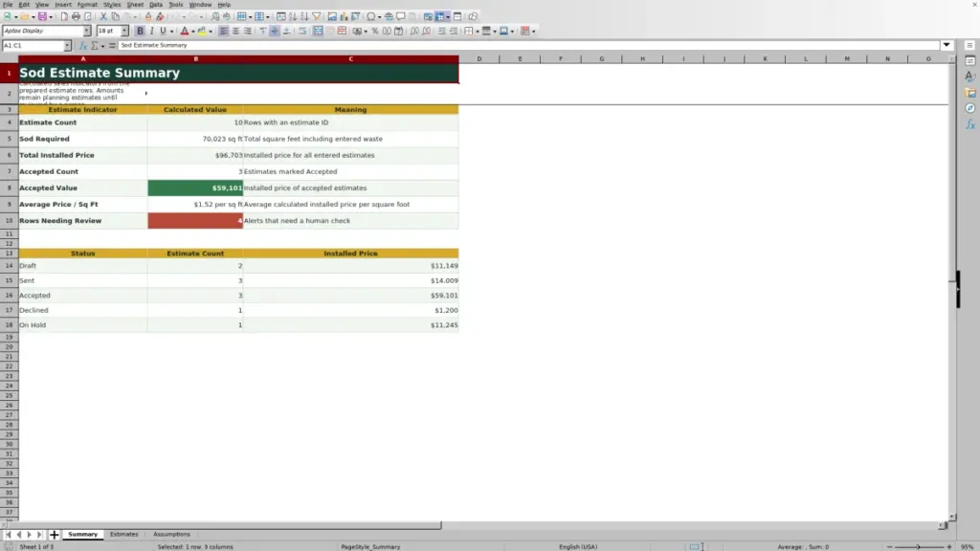Open the Function Wizard beside the Name Box
The width and height of the screenshot is (980, 551).
tap(82, 45)
